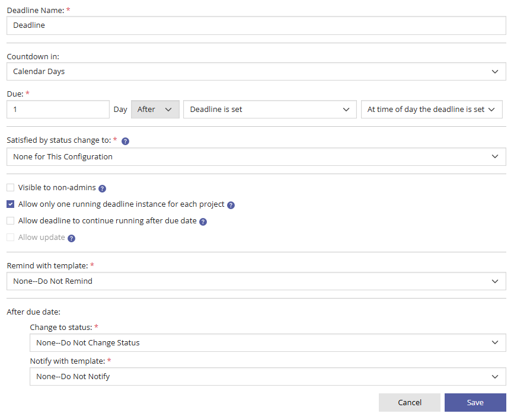Viewport: 514px width, 420px height.
Task: Click the Deadline Name label
Action: [36, 11]
